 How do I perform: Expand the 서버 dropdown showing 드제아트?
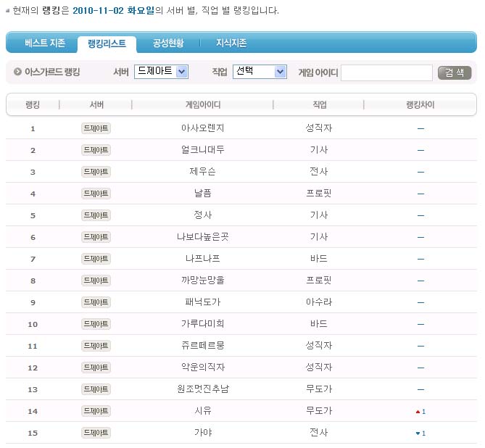(161, 72)
